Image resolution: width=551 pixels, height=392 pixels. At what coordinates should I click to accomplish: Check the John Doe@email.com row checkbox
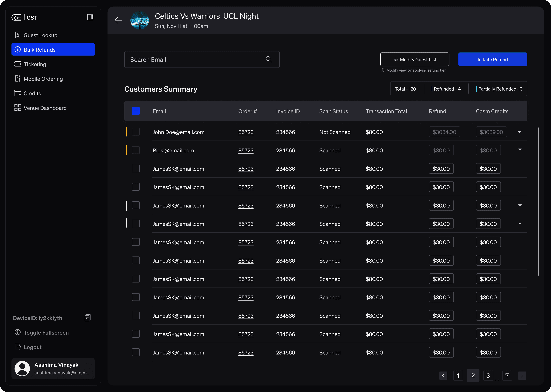tap(136, 132)
